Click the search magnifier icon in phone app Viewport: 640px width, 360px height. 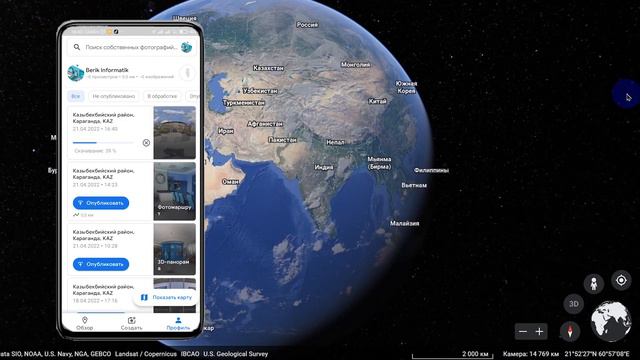click(77, 47)
